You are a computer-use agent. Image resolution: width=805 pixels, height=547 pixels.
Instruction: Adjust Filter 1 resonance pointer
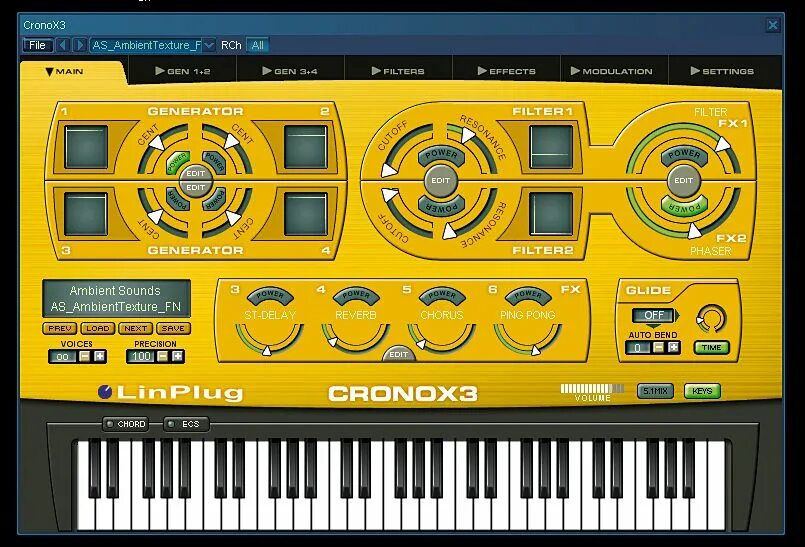coord(468,135)
